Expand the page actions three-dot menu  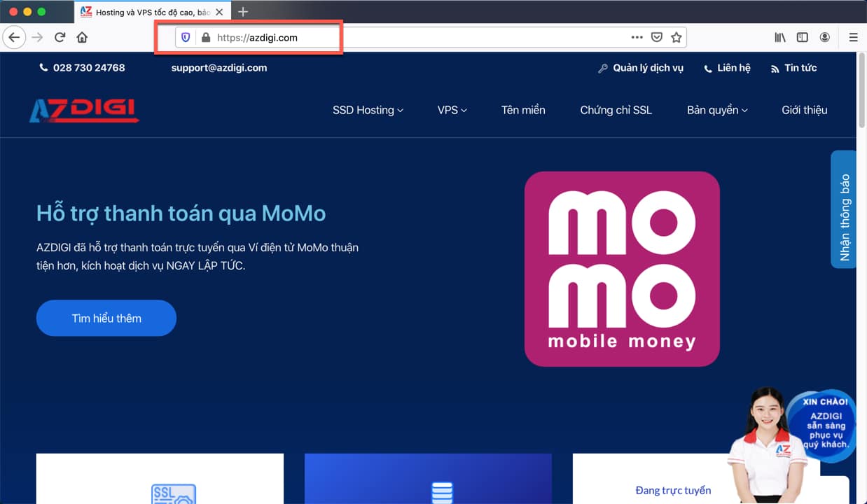click(x=637, y=38)
